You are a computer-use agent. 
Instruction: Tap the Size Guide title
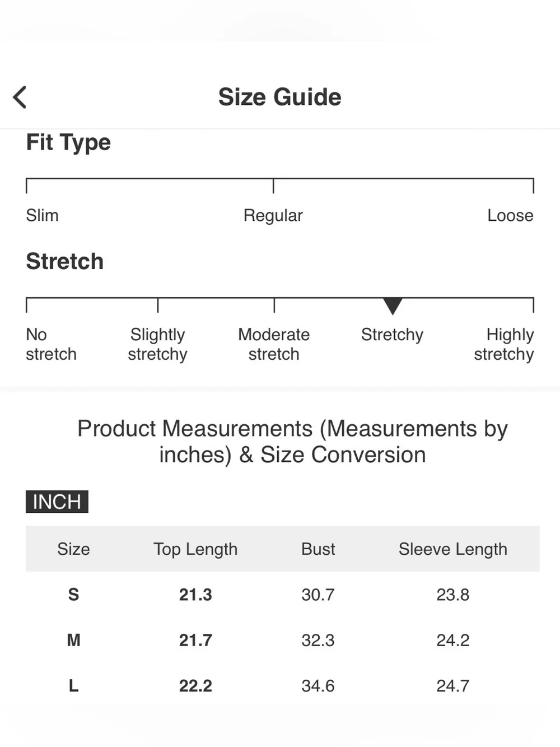279,97
